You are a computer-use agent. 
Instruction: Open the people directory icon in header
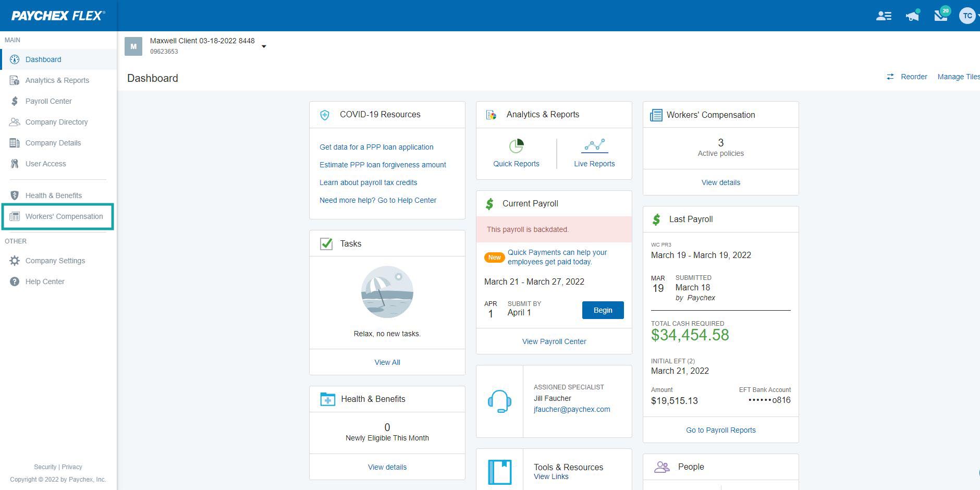pos(884,16)
